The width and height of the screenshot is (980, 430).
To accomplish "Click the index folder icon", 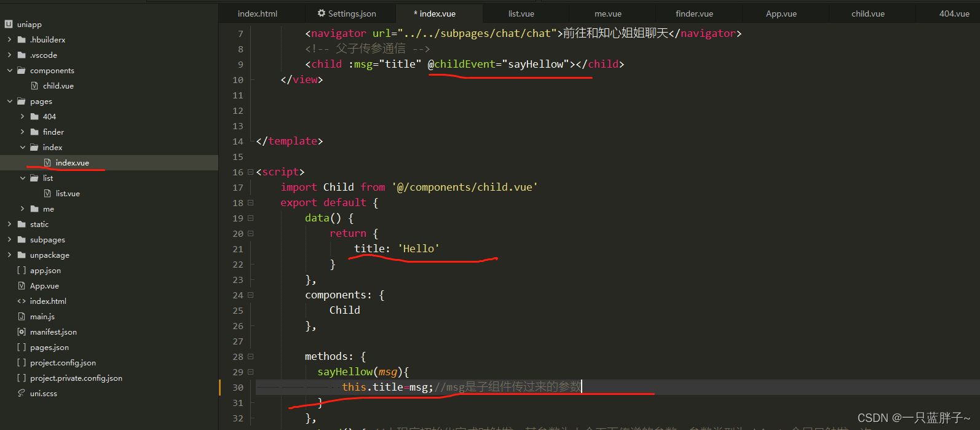I will [x=34, y=147].
